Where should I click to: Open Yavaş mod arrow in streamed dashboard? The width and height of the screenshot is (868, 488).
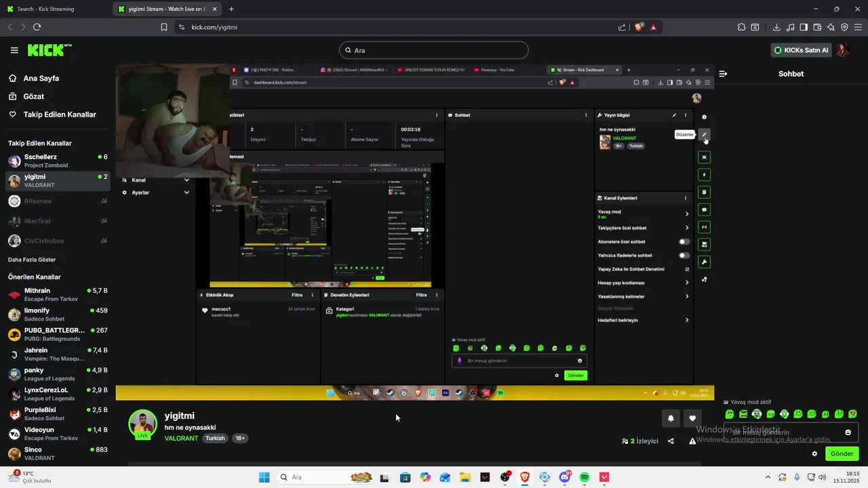pos(687,214)
